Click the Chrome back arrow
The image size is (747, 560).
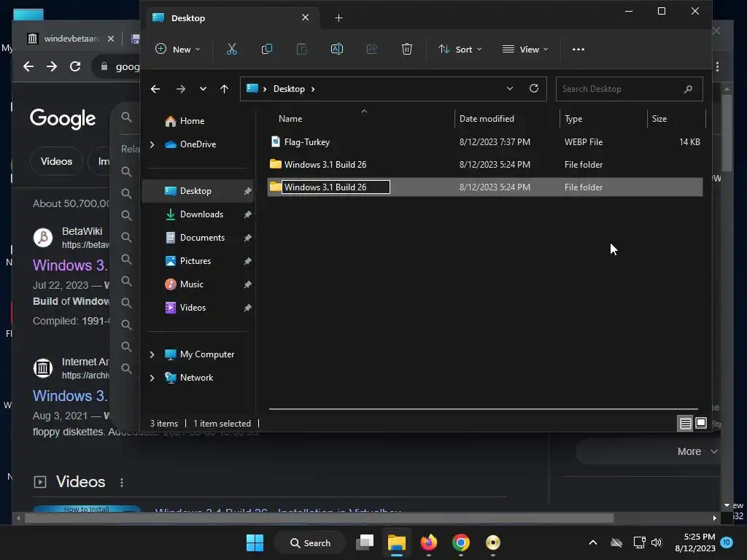[x=28, y=66]
